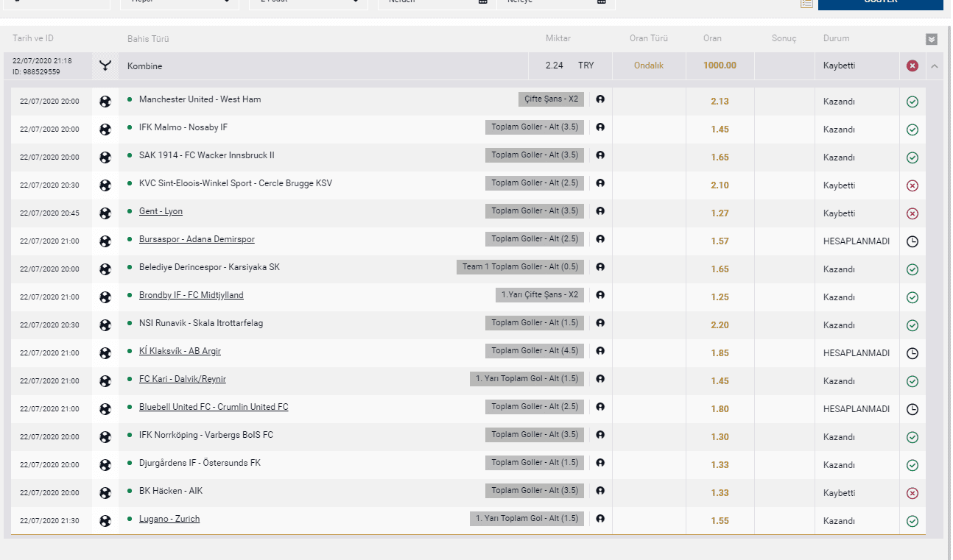Screen dimensions: 953x560
Task: Click Manchester United - West Ham match name
Action: point(200,99)
